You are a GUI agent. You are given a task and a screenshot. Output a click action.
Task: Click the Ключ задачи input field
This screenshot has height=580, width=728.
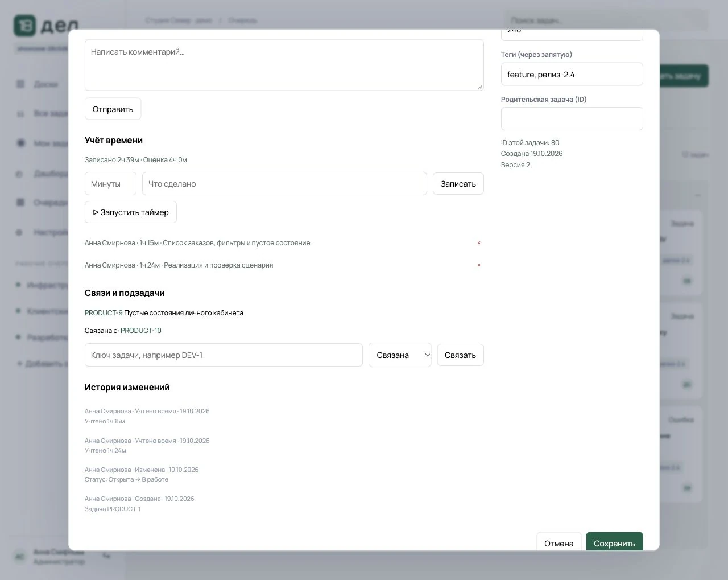click(x=224, y=355)
